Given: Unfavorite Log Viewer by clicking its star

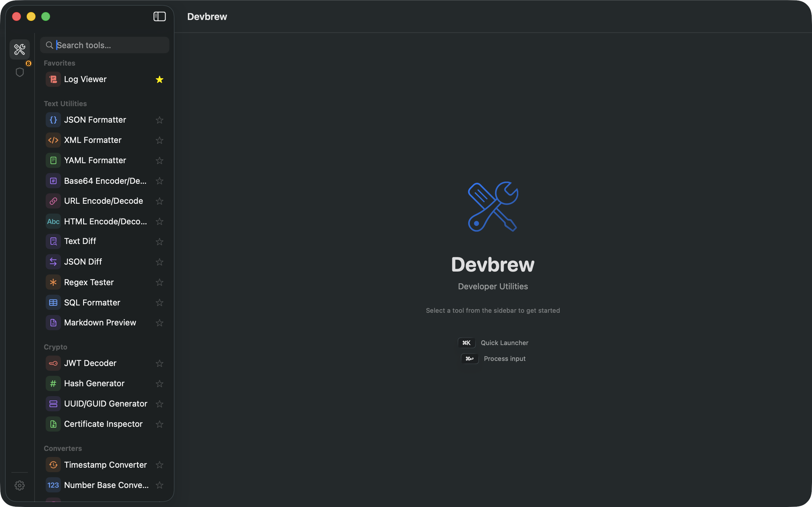Looking at the screenshot, I should coord(159,80).
